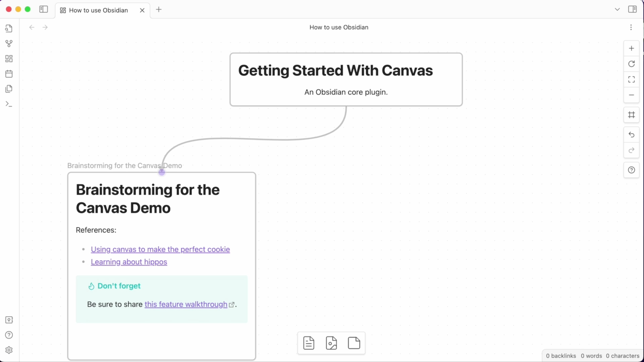
Task: Select Getting Started With Canvas card
Action: click(x=346, y=79)
